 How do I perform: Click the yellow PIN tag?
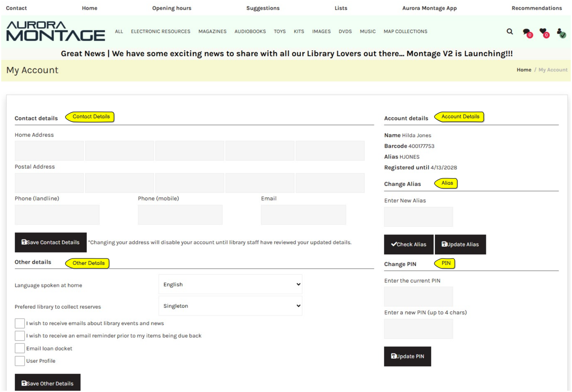(445, 263)
